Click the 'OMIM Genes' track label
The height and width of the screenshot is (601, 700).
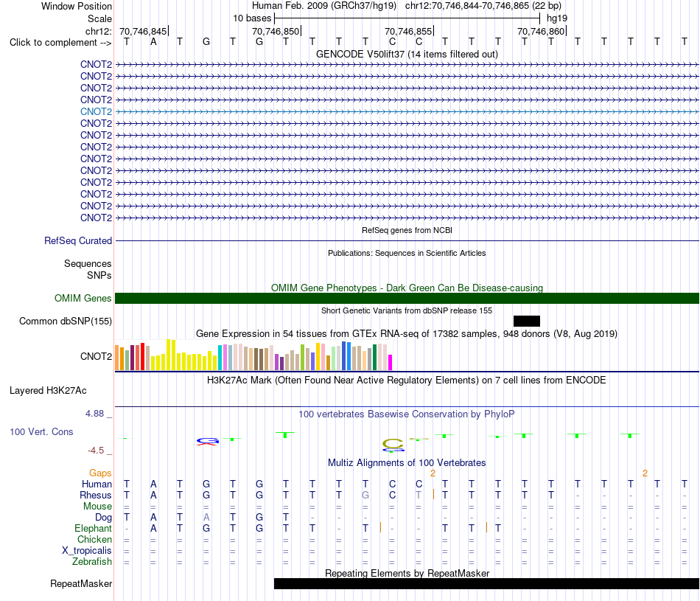[83, 299]
